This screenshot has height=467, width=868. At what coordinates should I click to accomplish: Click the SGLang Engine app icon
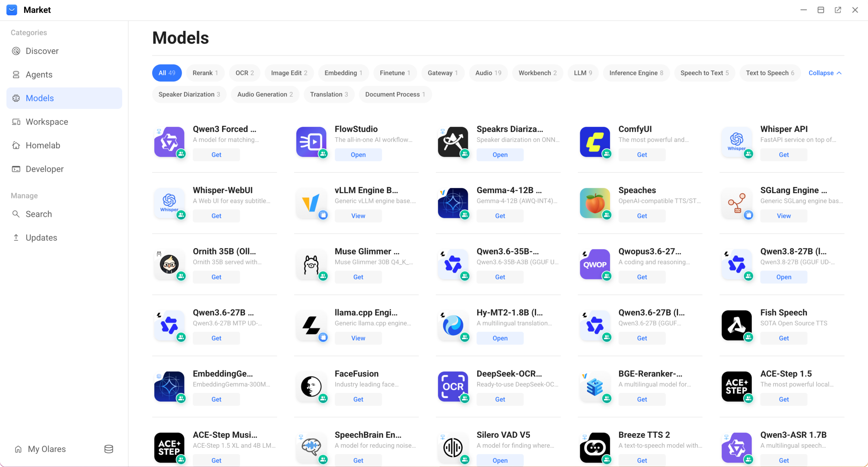[736, 203]
